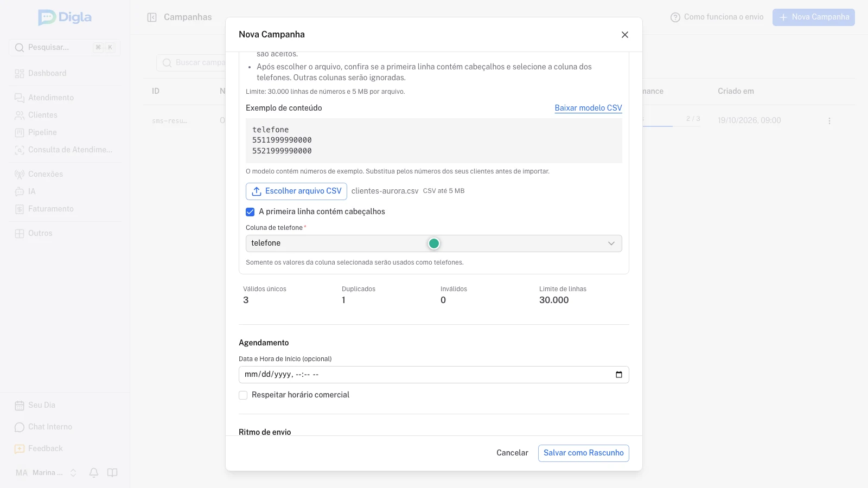Click the Feedback icon in sidebar

click(20, 449)
